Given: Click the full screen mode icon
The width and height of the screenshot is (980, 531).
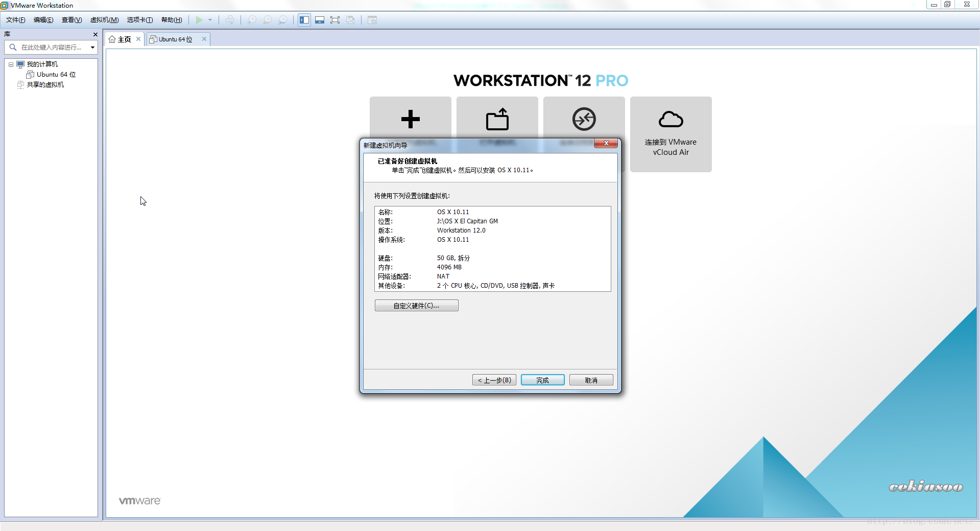Looking at the screenshot, I should pos(335,20).
